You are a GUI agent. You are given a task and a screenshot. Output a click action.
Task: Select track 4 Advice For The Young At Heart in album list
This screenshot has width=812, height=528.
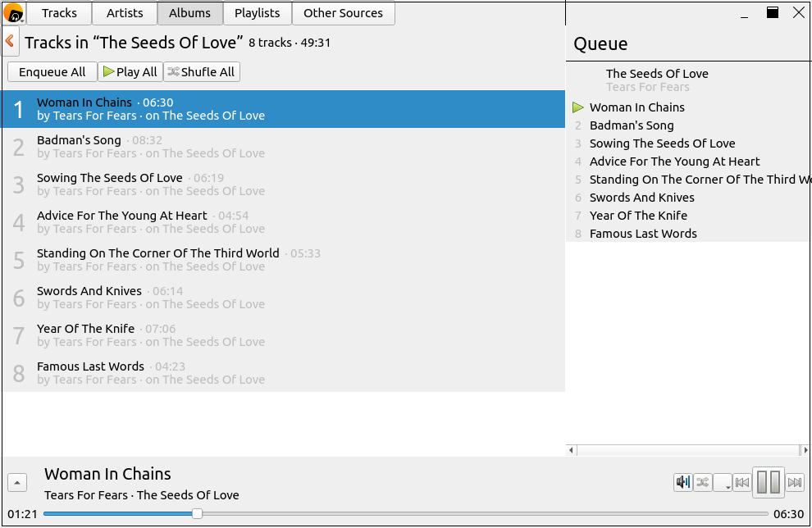click(284, 222)
